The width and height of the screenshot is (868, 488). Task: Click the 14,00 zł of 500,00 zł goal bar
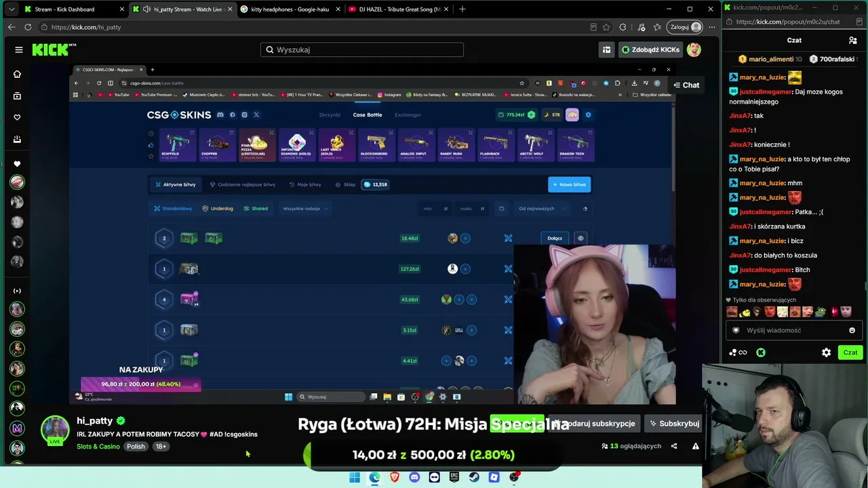(433, 455)
